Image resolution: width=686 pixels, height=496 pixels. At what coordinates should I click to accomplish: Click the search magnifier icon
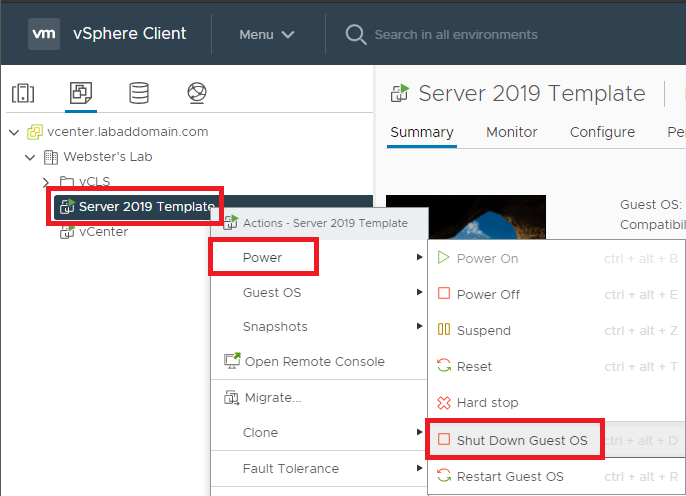click(355, 35)
